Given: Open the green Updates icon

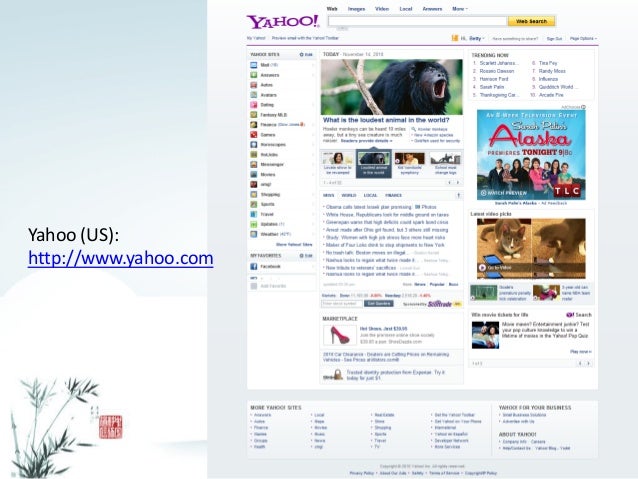Looking at the screenshot, I should tap(253, 224).
